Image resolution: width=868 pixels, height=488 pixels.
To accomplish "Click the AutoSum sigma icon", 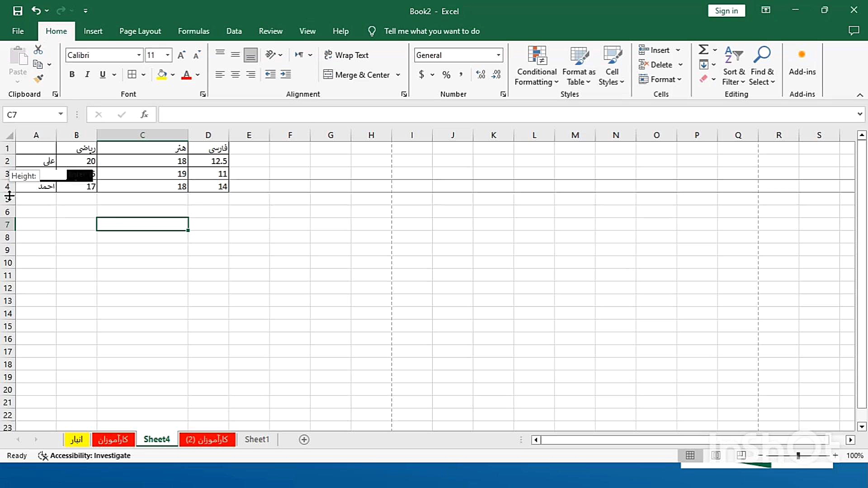I will point(703,49).
